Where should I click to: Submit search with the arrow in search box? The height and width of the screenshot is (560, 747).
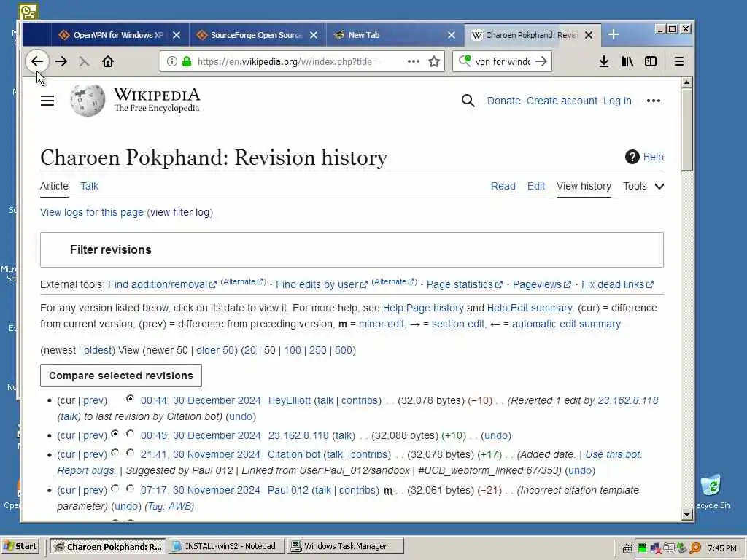[541, 61]
